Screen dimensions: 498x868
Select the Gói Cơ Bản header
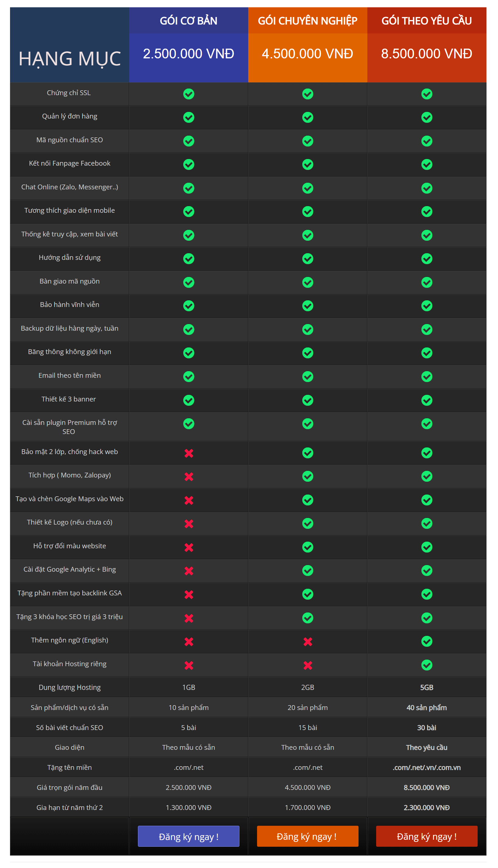pyautogui.click(x=188, y=21)
